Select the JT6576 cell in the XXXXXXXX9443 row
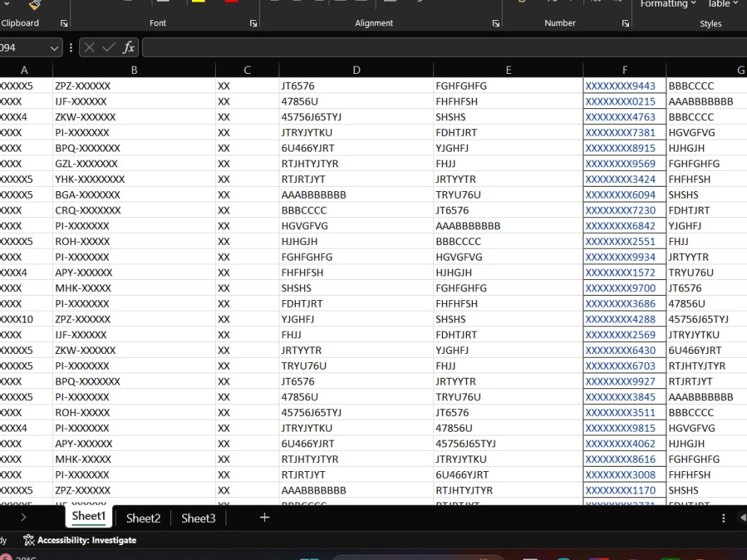The image size is (747, 560). (x=356, y=86)
